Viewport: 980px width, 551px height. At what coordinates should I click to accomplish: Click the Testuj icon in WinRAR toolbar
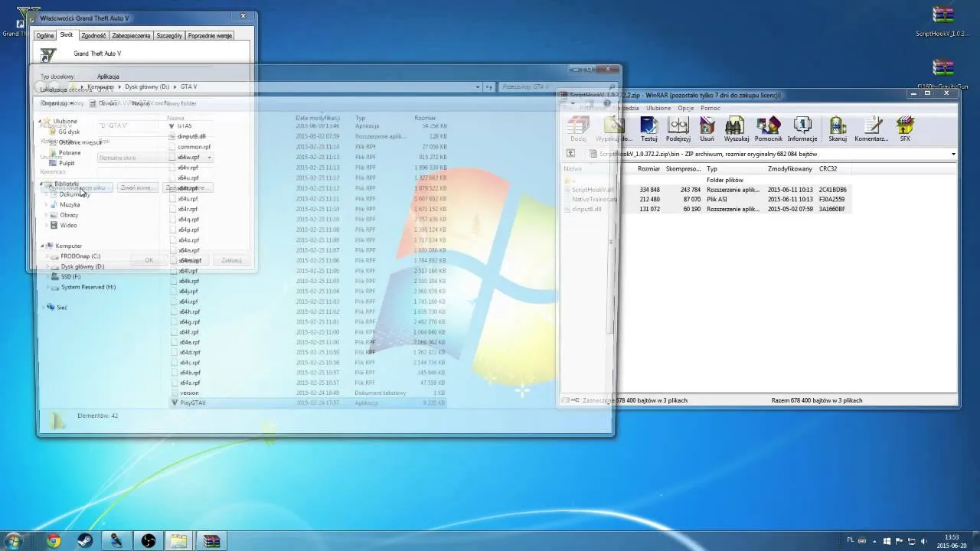pyautogui.click(x=648, y=129)
